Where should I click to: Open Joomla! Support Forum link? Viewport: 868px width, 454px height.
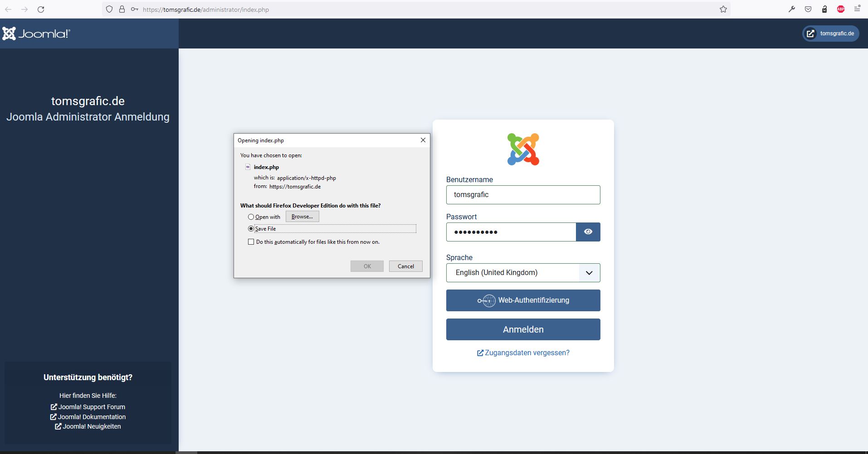(88, 407)
